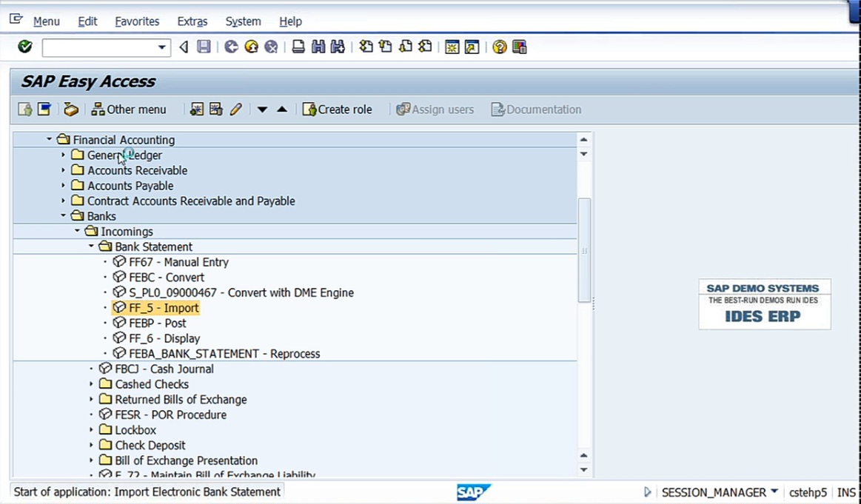This screenshot has height=504, width=861.
Task: Collapse the Banks folder
Action: point(63,216)
